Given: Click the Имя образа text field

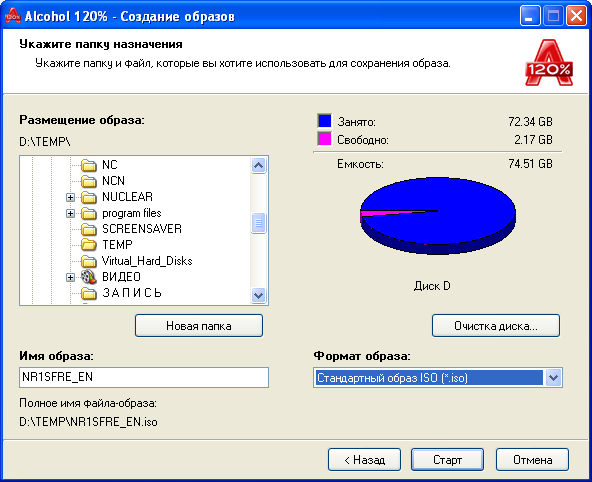Looking at the screenshot, I should point(144,377).
